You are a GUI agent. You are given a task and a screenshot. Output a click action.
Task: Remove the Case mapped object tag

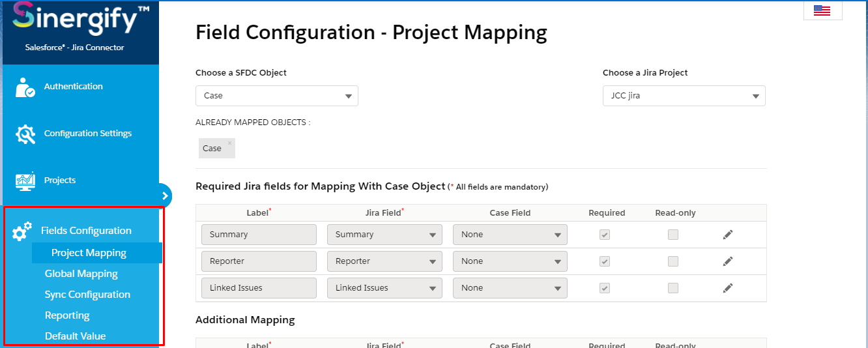[229, 143]
